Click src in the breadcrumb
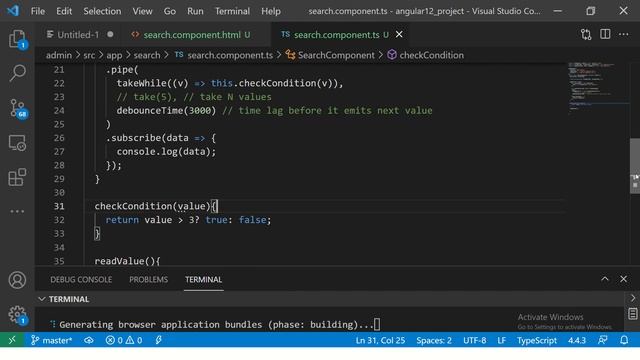Viewport: 640px width, 360px height. coord(89,55)
